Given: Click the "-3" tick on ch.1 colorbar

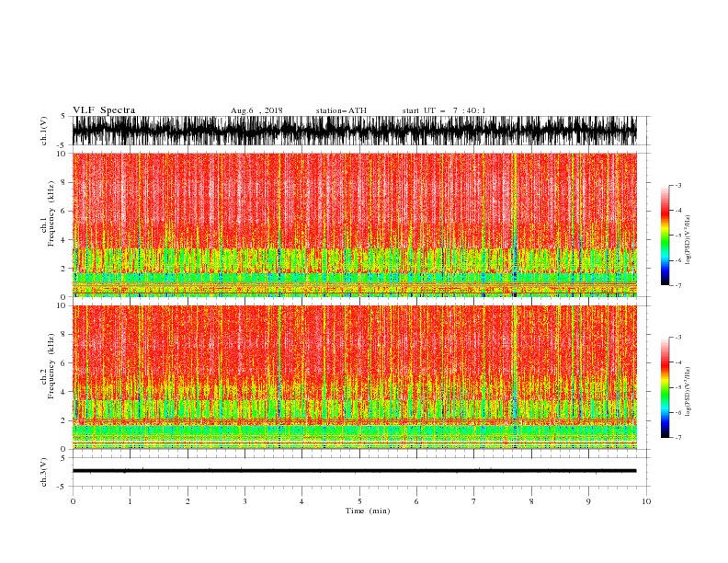Looking at the screenshot, I should pos(677,185).
